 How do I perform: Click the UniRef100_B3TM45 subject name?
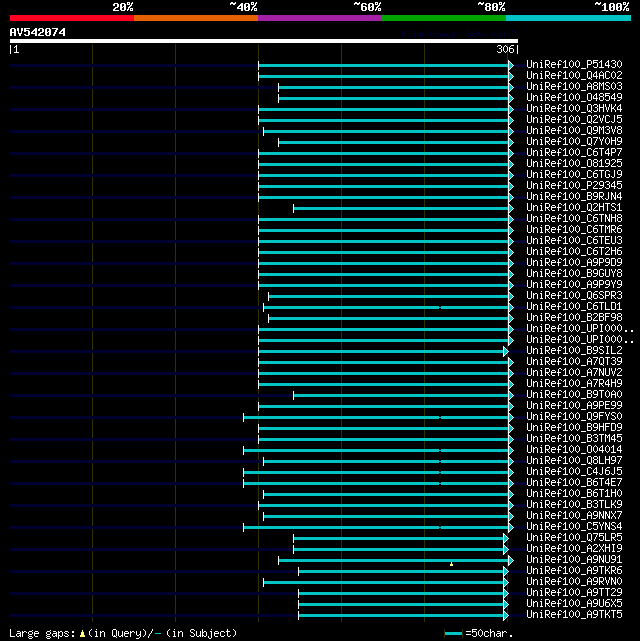574,439
